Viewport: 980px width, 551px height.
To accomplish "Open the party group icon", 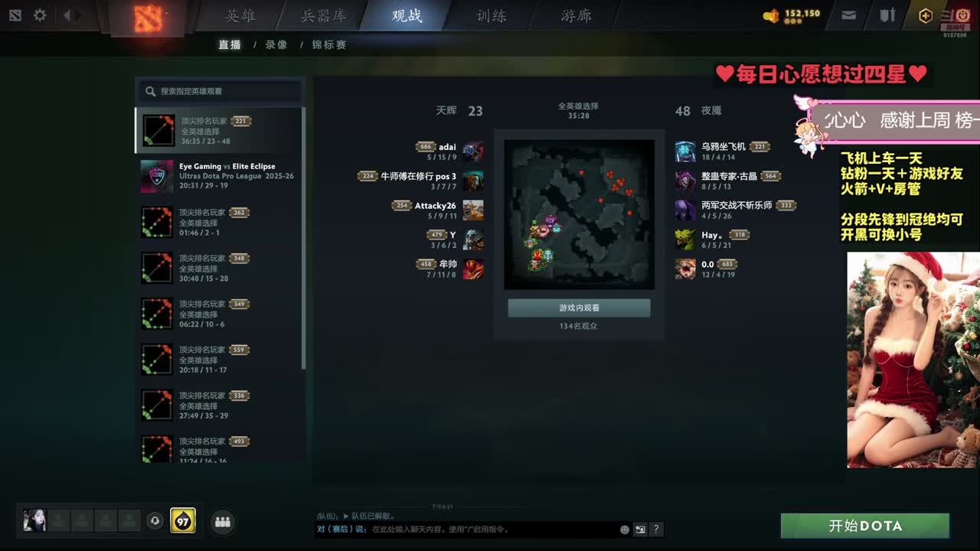I will click(223, 522).
